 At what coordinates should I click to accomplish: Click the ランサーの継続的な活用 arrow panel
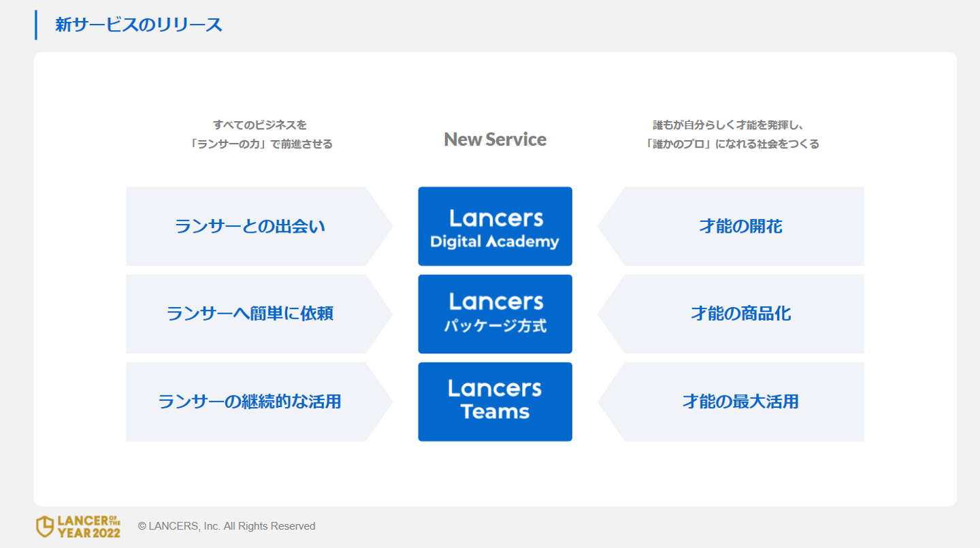(259, 402)
